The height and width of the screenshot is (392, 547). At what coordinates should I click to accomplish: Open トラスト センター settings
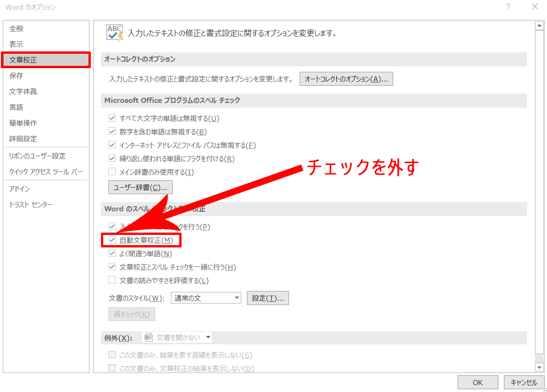tap(31, 204)
